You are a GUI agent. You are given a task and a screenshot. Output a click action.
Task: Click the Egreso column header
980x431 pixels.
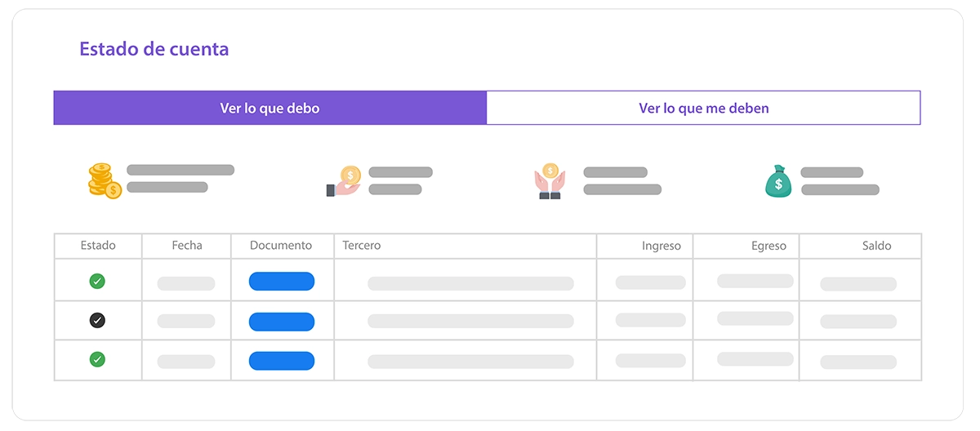point(769,246)
